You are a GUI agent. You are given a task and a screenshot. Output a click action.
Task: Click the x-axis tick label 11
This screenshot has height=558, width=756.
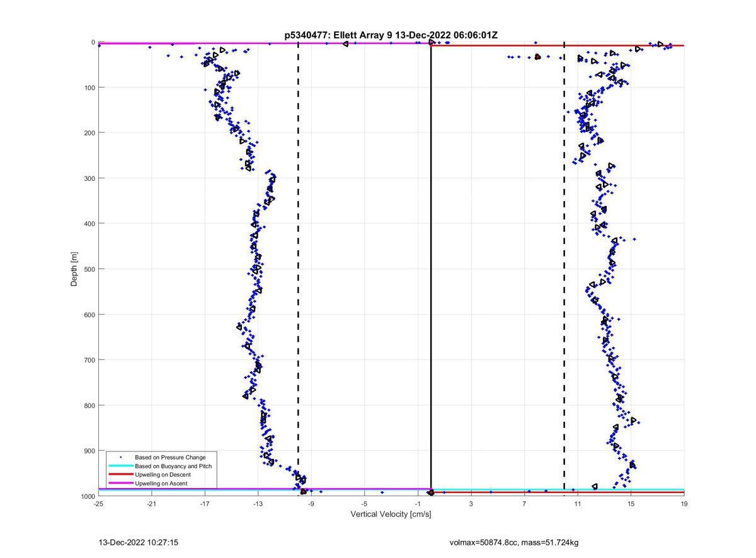click(578, 504)
